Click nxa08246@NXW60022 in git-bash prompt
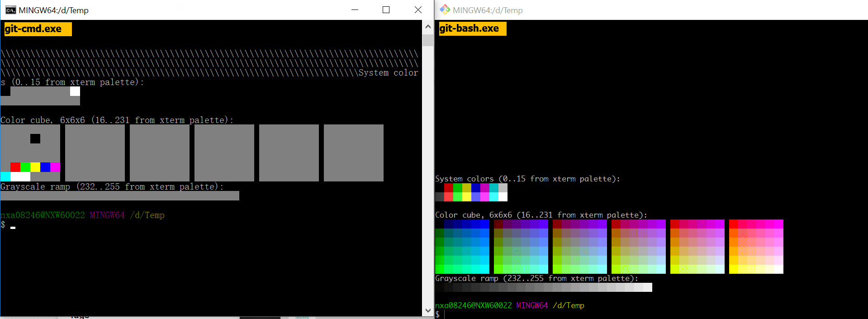 click(474, 305)
